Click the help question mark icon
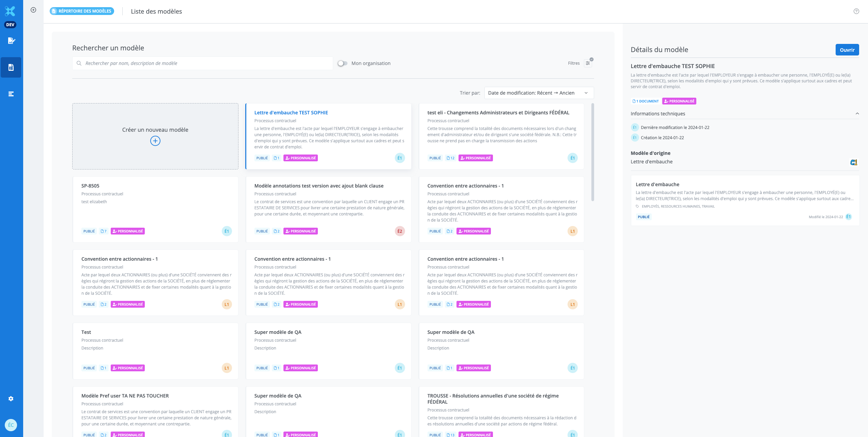Screen dimensions: 868x437 (856, 11)
